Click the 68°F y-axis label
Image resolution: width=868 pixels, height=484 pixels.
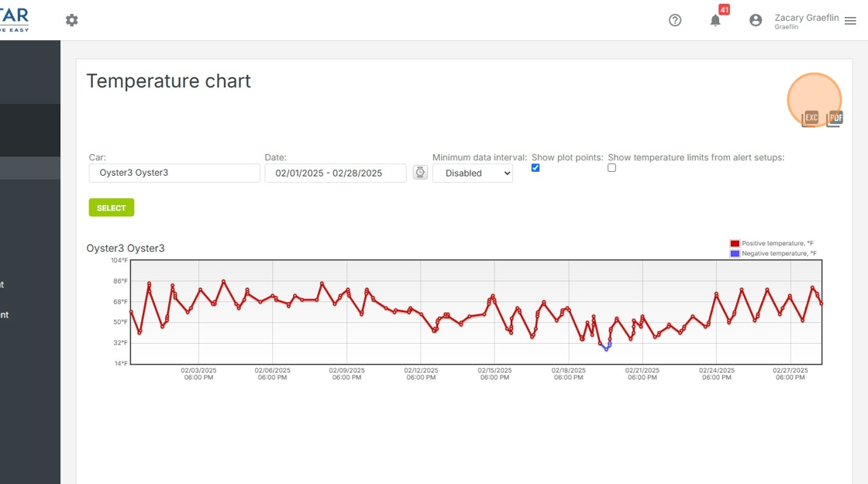(x=121, y=302)
